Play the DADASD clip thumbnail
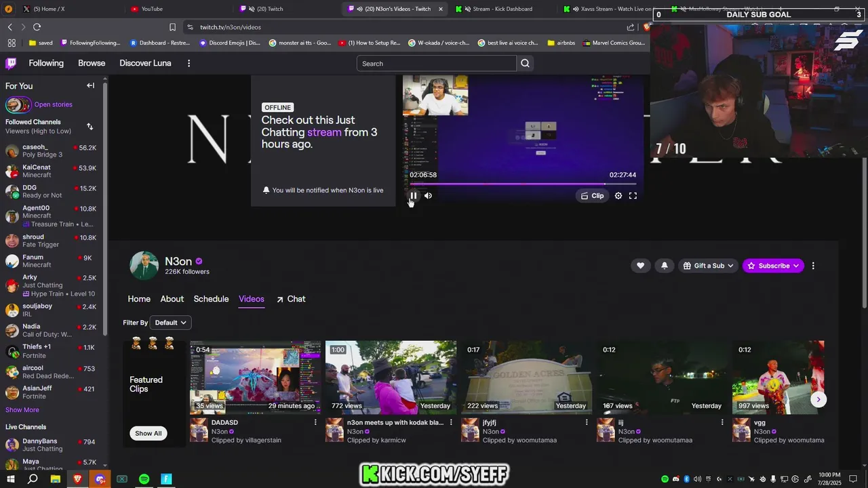The width and height of the screenshot is (868, 488). [x=256, y=378]
